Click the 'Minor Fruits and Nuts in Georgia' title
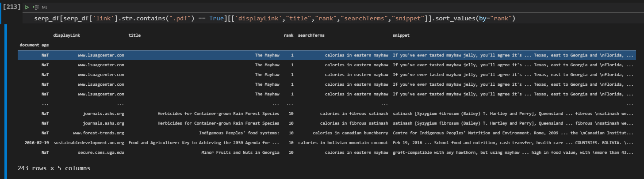The width and height of the screenshot is (644, 179). tap(240, 152)
